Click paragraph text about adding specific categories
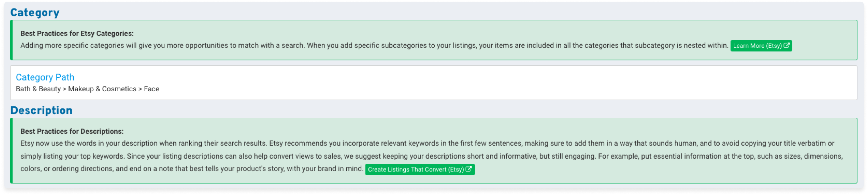This screenshot has width=868, height=195. pos(374,46)
